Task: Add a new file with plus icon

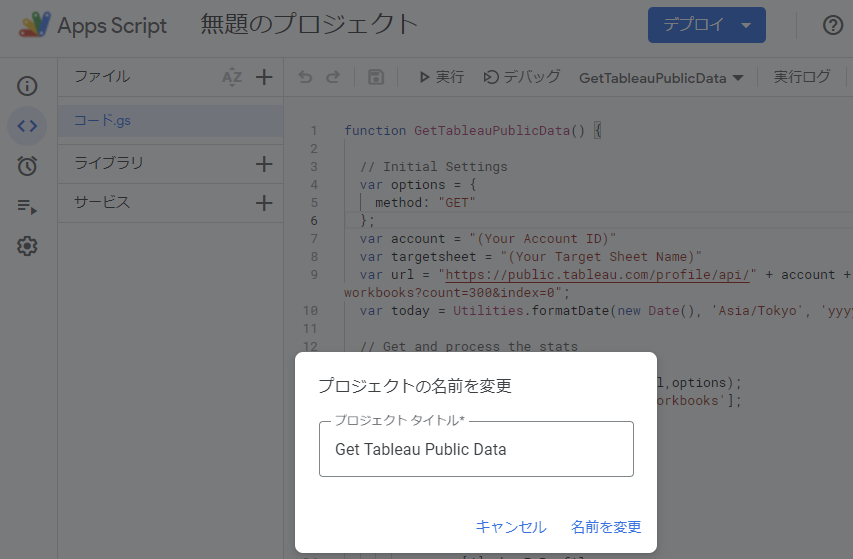Action: click(x=264, y=77)
